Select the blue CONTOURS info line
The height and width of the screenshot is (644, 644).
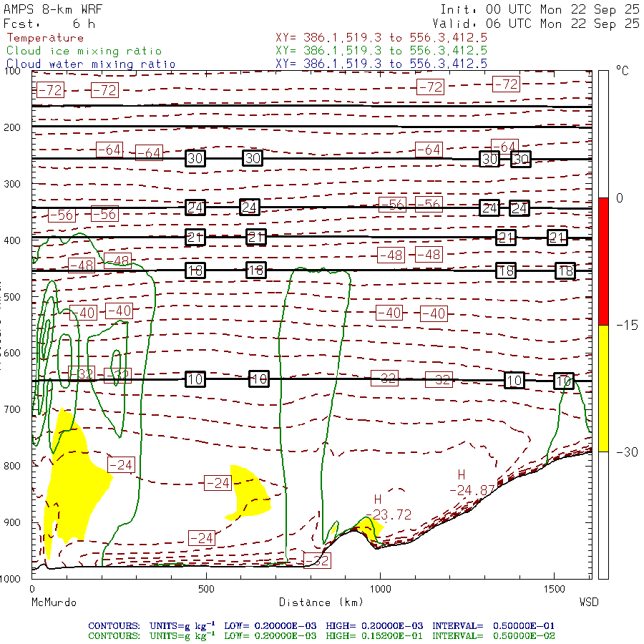[321, 626]
